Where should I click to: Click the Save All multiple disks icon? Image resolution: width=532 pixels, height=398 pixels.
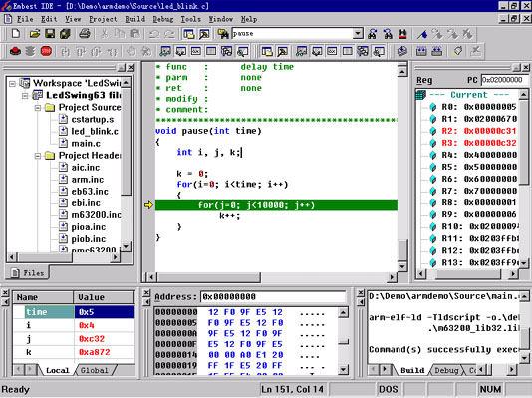65,33
